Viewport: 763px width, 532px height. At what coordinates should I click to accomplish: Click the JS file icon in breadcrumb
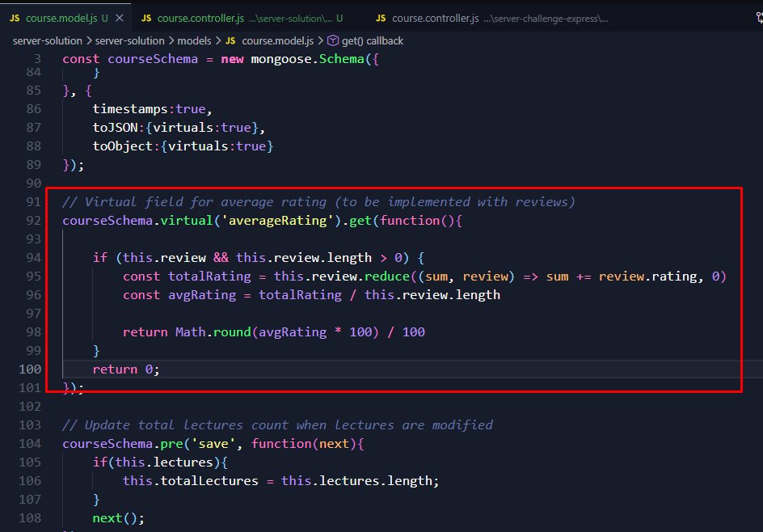[230, 41]
